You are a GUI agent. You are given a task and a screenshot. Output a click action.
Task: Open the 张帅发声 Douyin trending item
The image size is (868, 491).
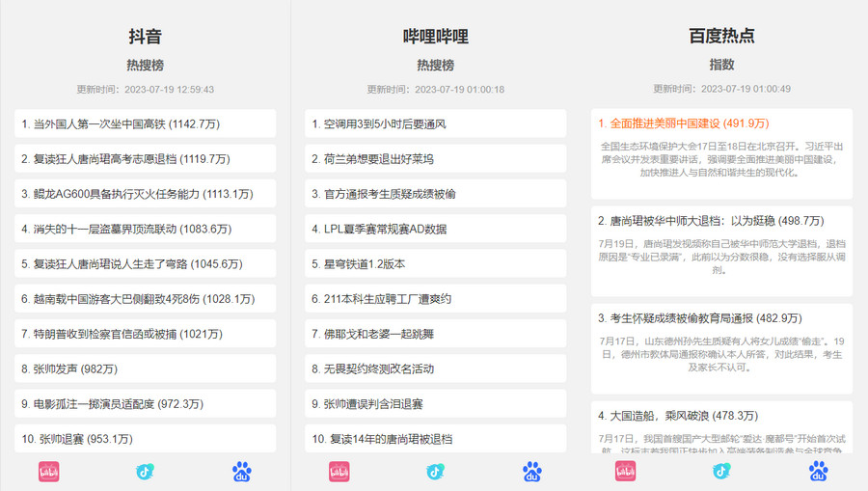coord(72,368)
